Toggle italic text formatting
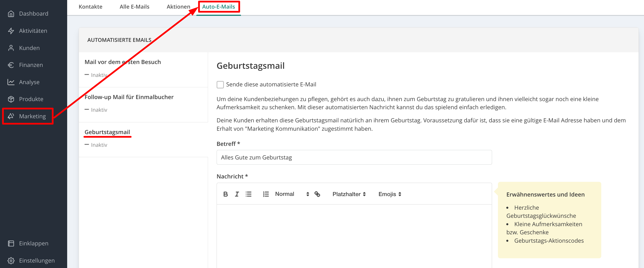The height and width of the screenshot is (268, 644). [237, 194]
